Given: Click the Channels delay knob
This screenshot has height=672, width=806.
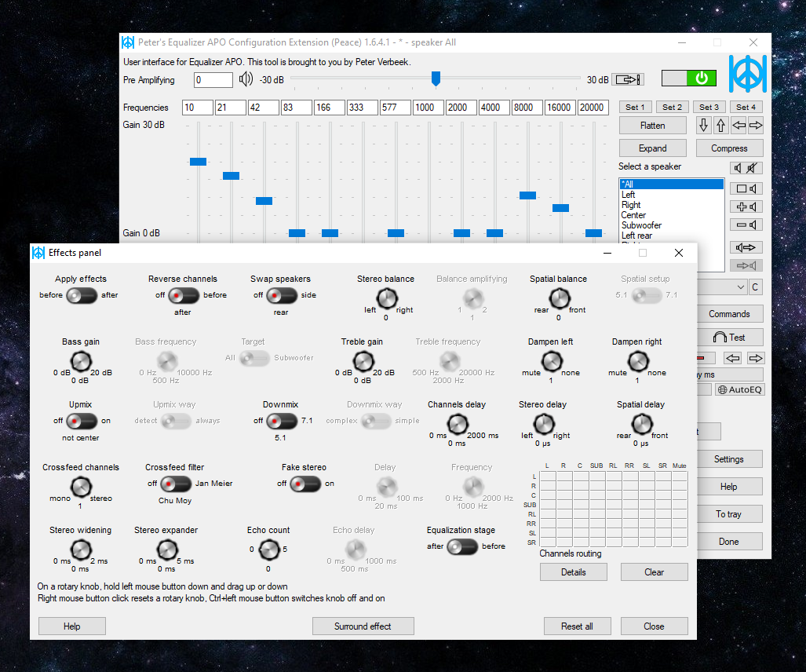Looking at the screenshot, I should pyautogui.click(x=458, y=424).
